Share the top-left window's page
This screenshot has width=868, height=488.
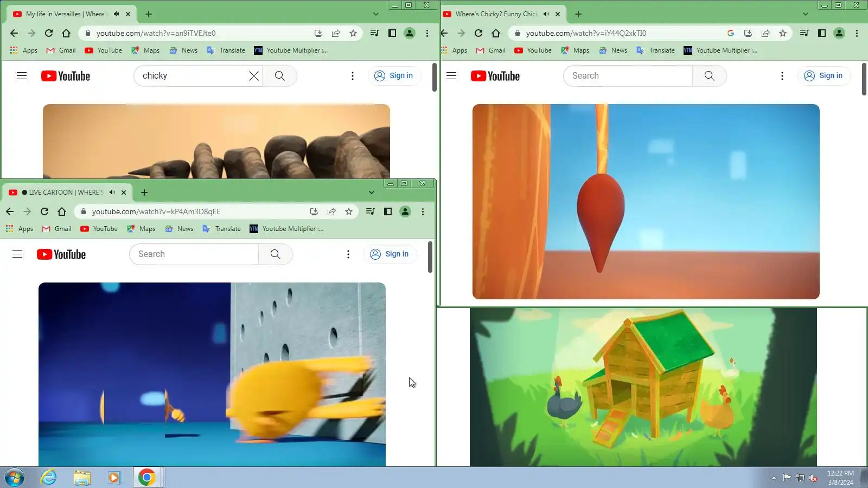point(336,33)
